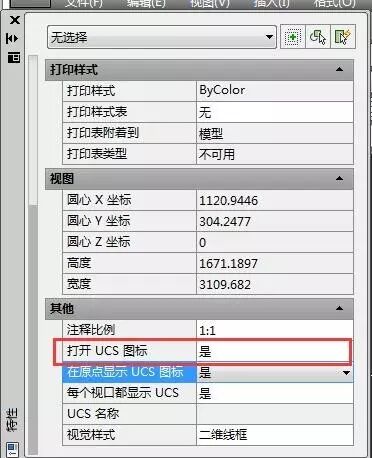This screenshot has height=458, width=372.
Task: Select the 打开 UCS 图标 row label
Action: pyautogui.click(x=129, y=351)
